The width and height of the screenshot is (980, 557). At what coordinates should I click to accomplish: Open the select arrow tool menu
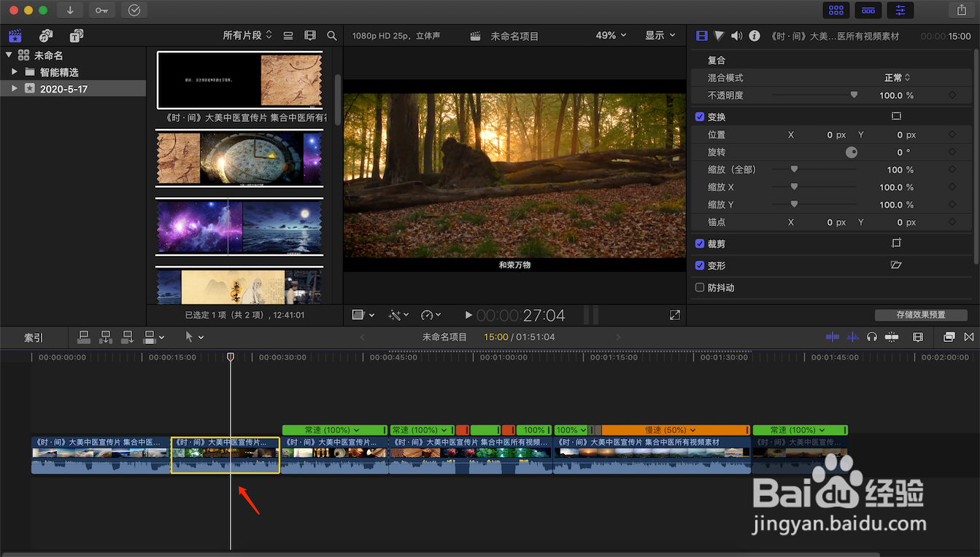194,337
